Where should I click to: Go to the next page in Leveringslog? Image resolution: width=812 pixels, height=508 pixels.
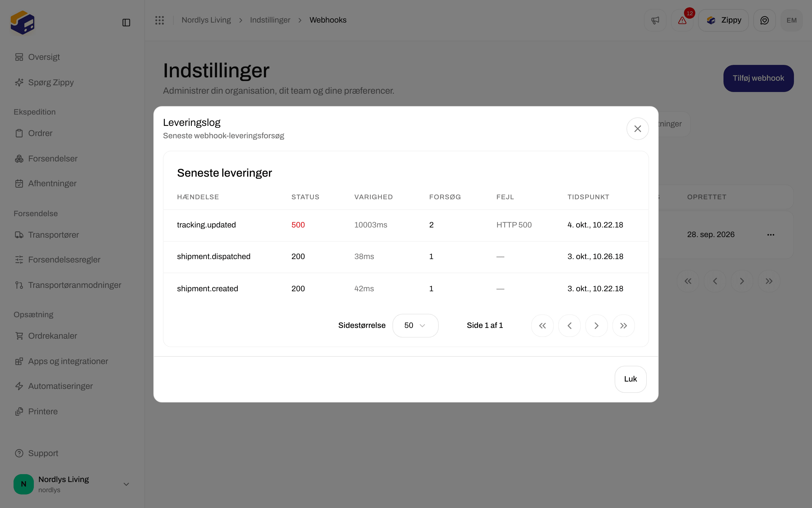click(x=596, y=326)
